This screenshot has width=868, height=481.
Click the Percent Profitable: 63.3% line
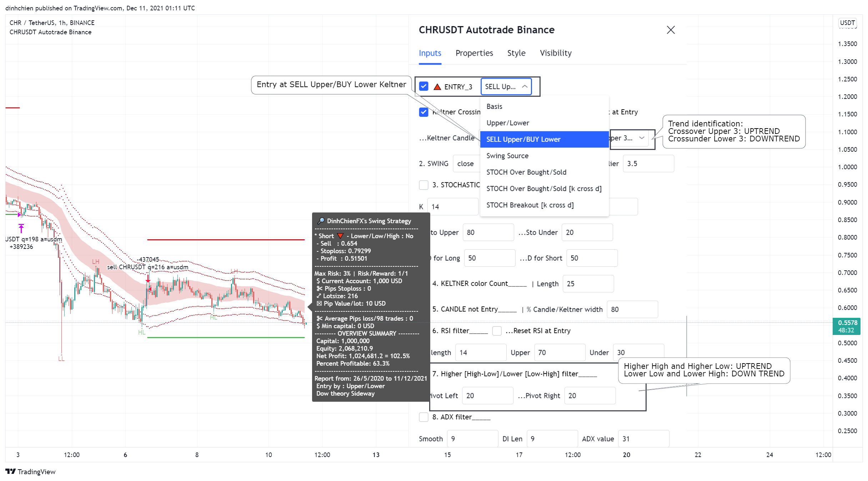pos(353,364)
